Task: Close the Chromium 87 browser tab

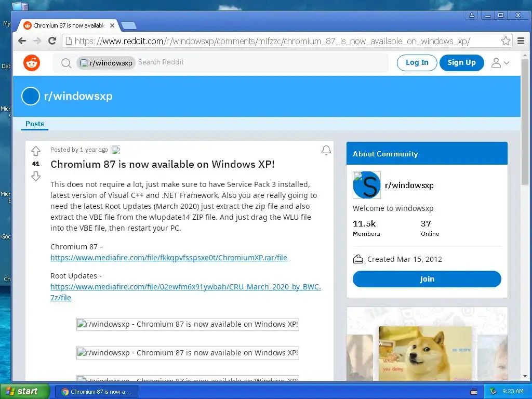Action: point(112,25)
